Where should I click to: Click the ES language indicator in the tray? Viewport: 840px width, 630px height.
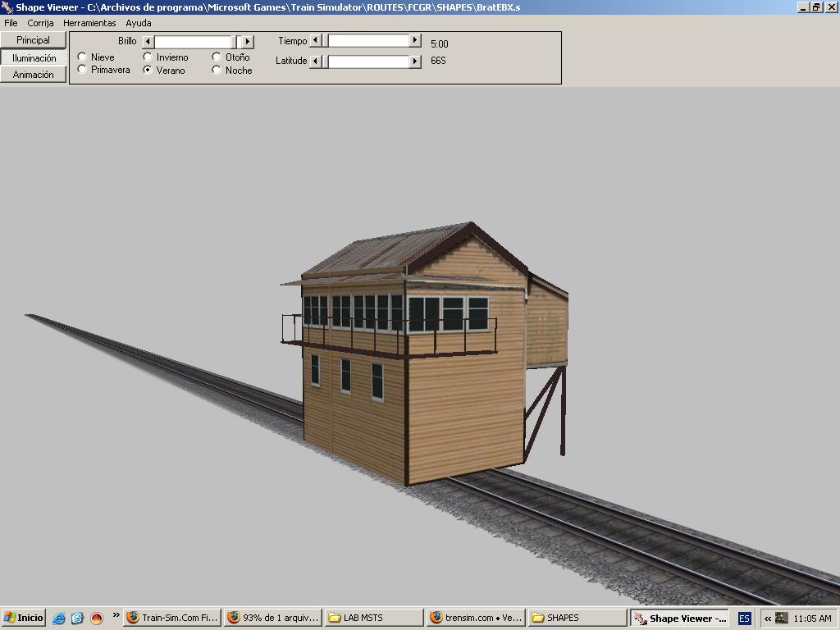click(x=744, y=619)
